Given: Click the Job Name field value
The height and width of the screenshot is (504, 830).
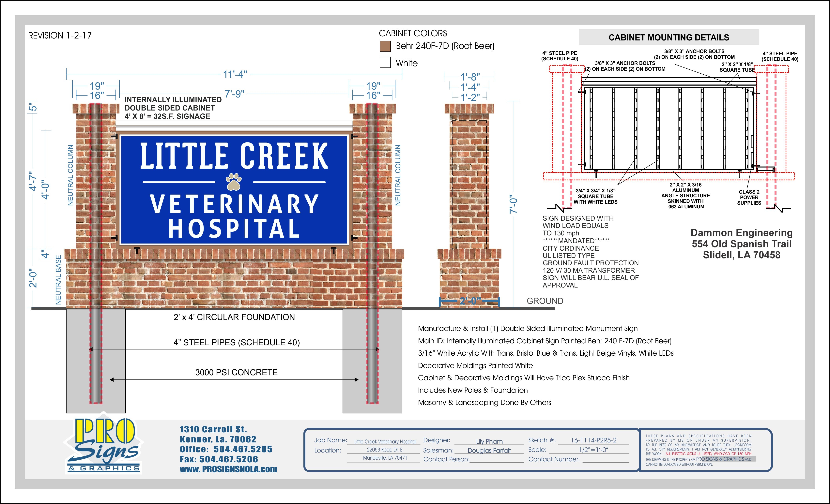Looking at the screenshot, I should point(385,441).
